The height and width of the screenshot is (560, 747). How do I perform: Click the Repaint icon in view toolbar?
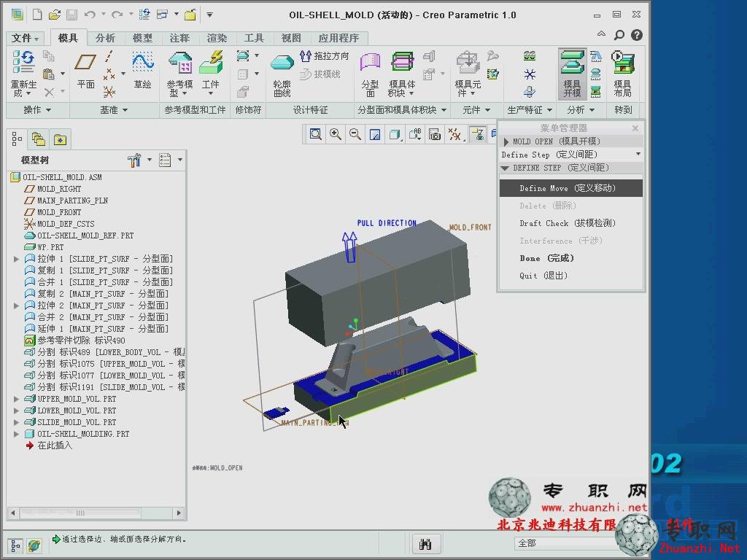click(x=375, y=134)
